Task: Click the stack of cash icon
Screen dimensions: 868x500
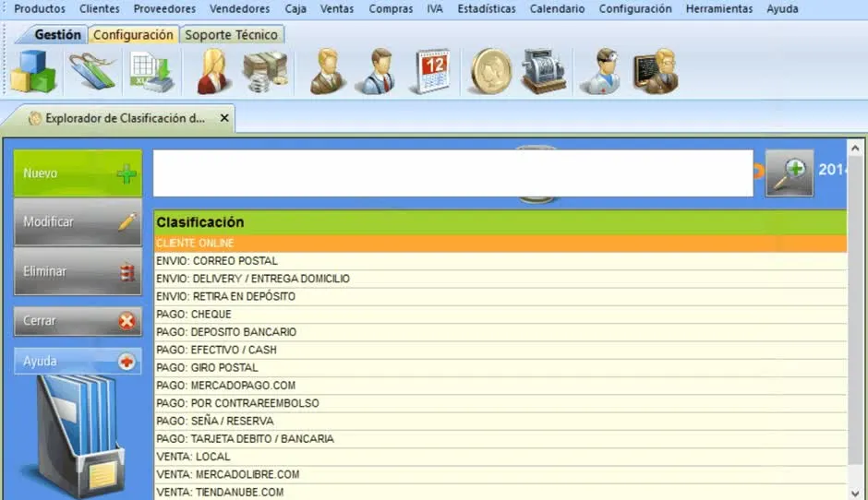Action: pos(266,71)
